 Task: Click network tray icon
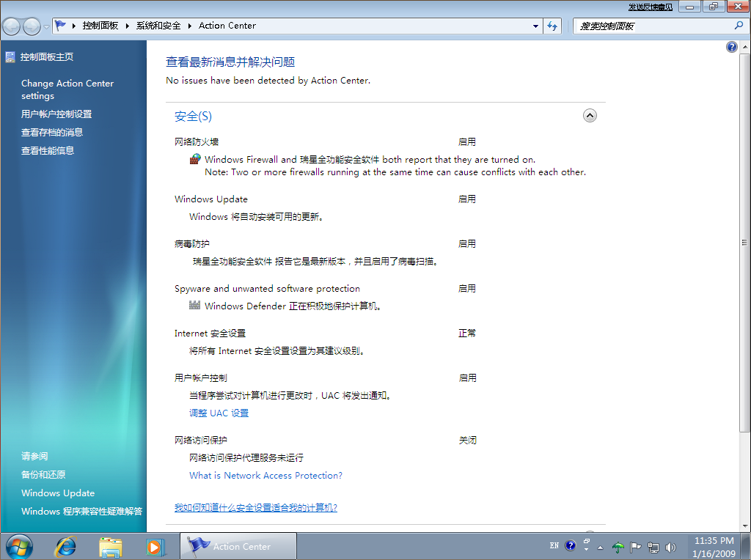point(653,547)
